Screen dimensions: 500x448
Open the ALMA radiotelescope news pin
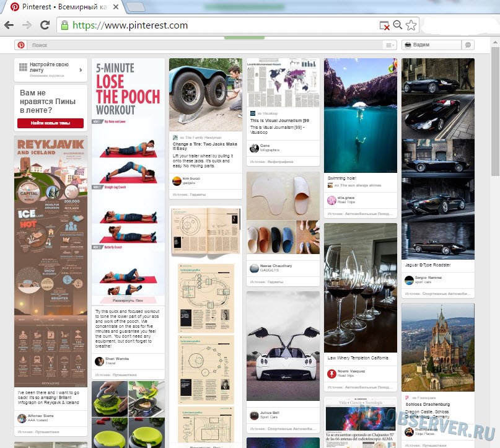pos(361,423)
